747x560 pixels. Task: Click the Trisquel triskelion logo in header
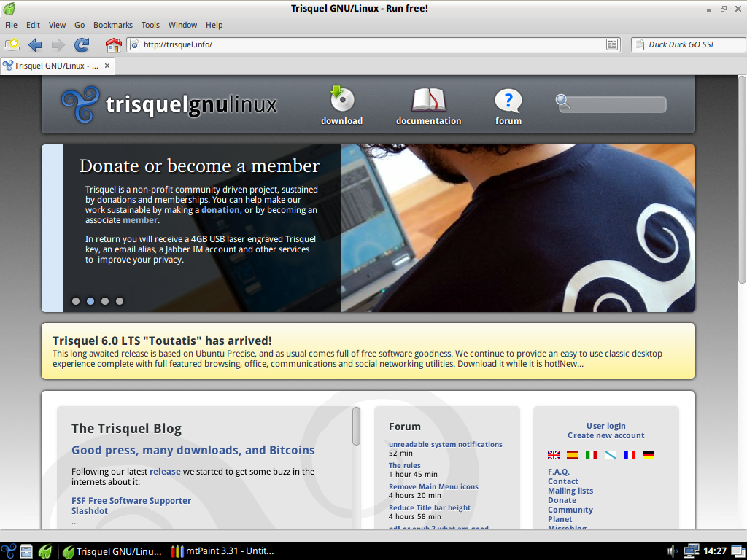tap(80, 104)
